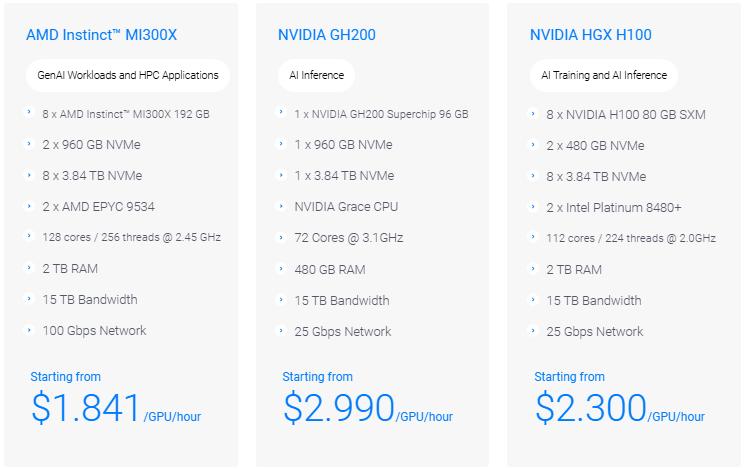Click the bullet arrow next to 72 Cores @ 3.1GHz
Viewport: 744px width, 469px height.
point(283,237)
